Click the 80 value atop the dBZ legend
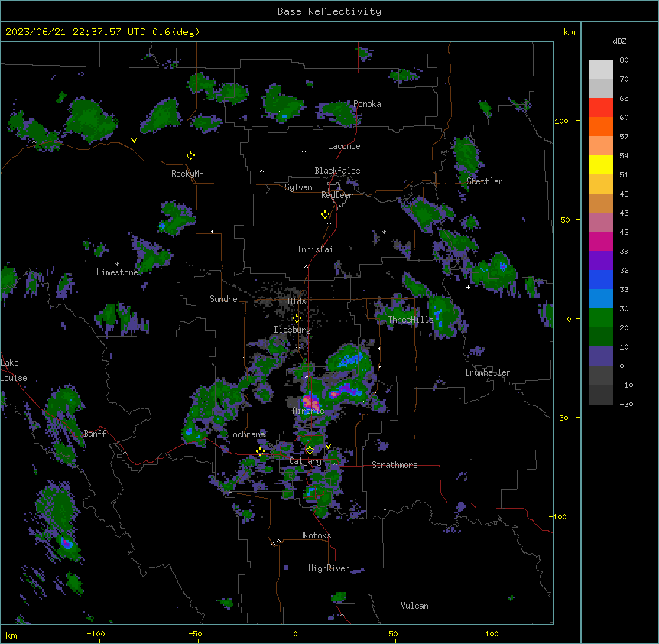659x644 pixels. pyautogui.click(x=624, y=60)
